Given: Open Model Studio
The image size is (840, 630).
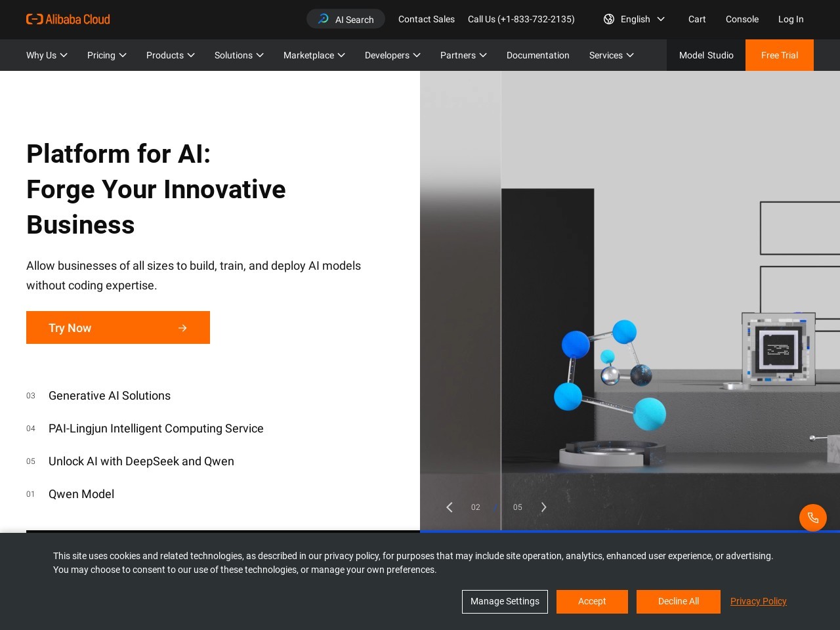Looking at the screenshot, I should (706, 55).
